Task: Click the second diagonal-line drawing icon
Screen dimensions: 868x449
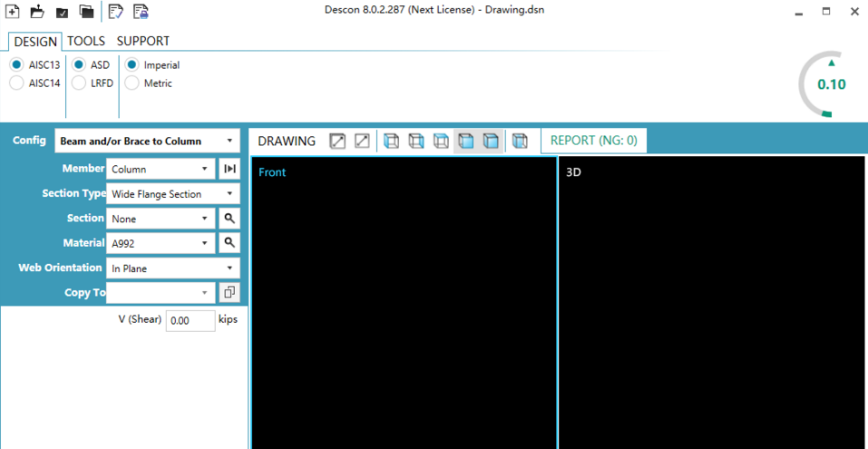Action: click(362, 142)
